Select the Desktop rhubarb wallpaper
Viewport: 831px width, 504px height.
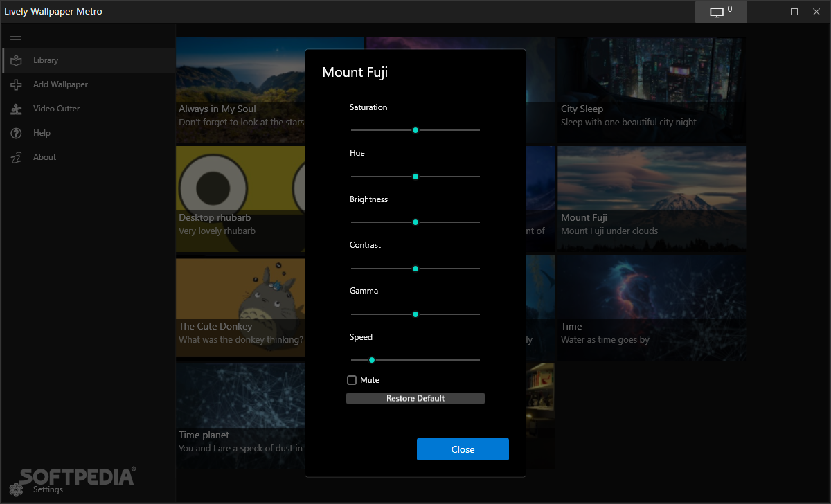(240, 199)
